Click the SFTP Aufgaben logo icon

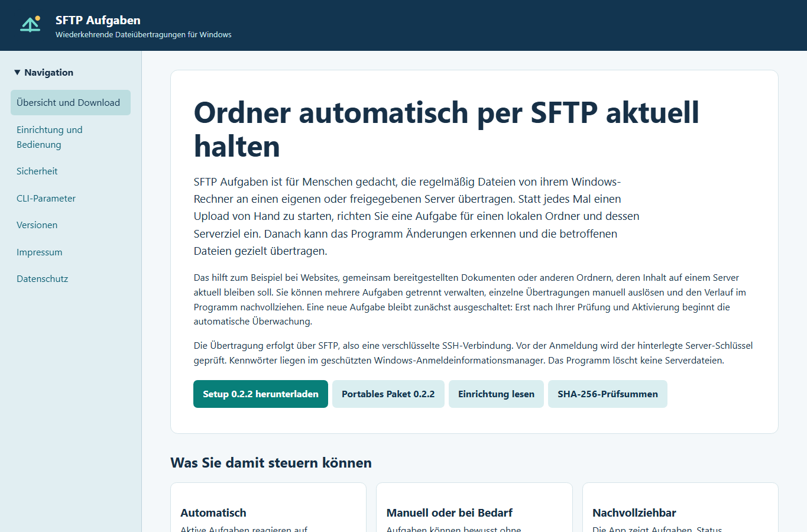coord(30,24)
